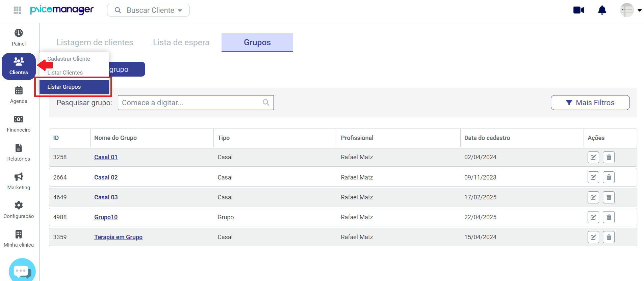
Task: Open Marketing megaphone icon
Action: tap(19, 177)
